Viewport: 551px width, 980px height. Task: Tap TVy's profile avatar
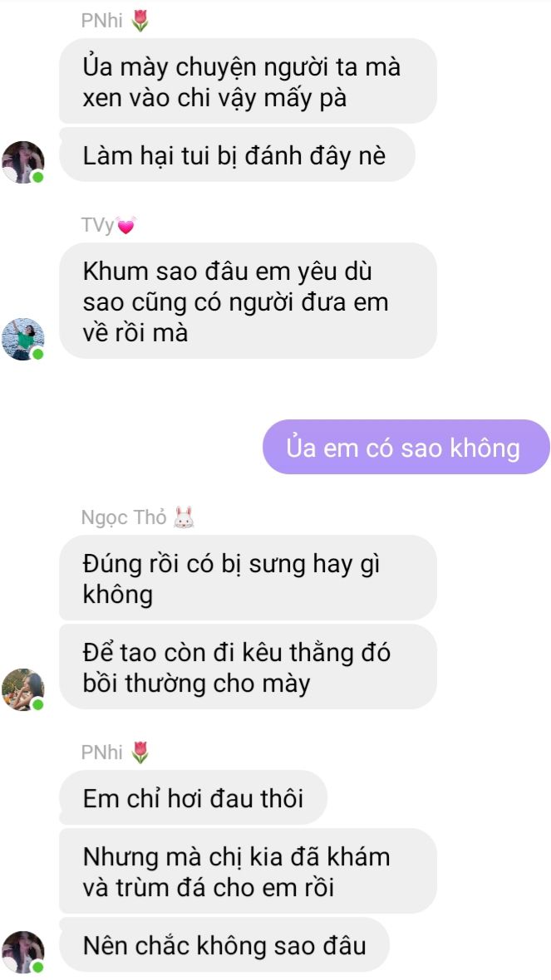click(23, 339)
